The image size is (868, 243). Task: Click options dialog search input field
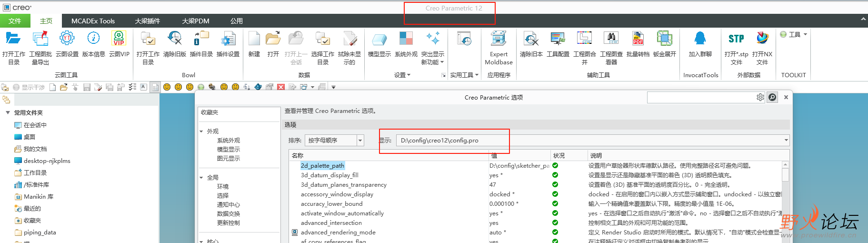pos(701,97)
